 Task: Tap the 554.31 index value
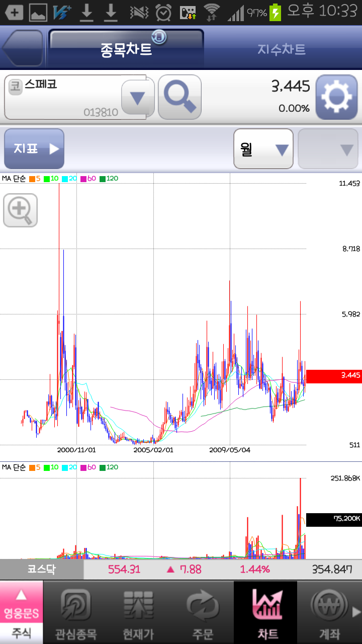click(x=124, y=570)
